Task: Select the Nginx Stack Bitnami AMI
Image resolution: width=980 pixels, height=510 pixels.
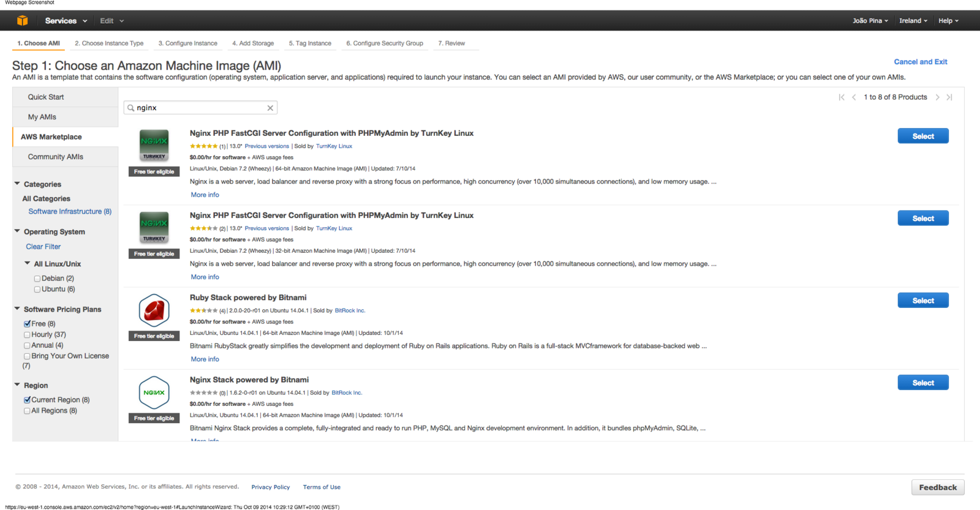Action: pos(923,383)
